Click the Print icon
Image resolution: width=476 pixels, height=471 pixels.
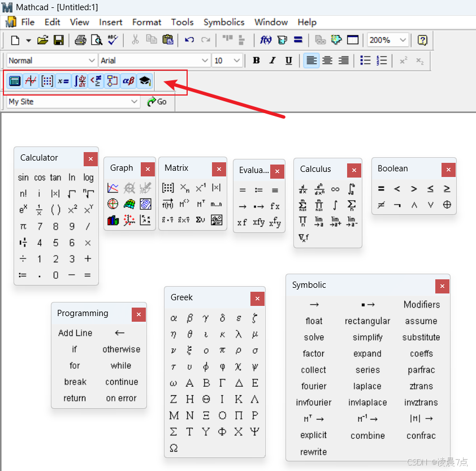(x=80, y=40)
